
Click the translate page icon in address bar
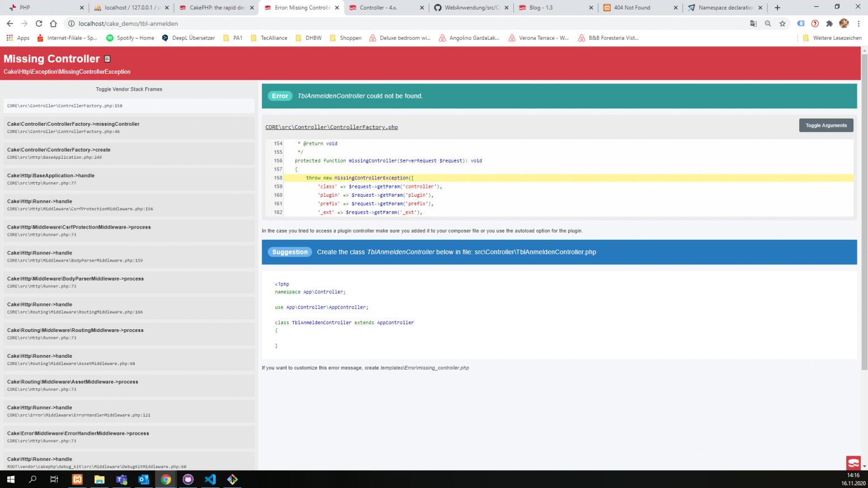tap(753, 23)
